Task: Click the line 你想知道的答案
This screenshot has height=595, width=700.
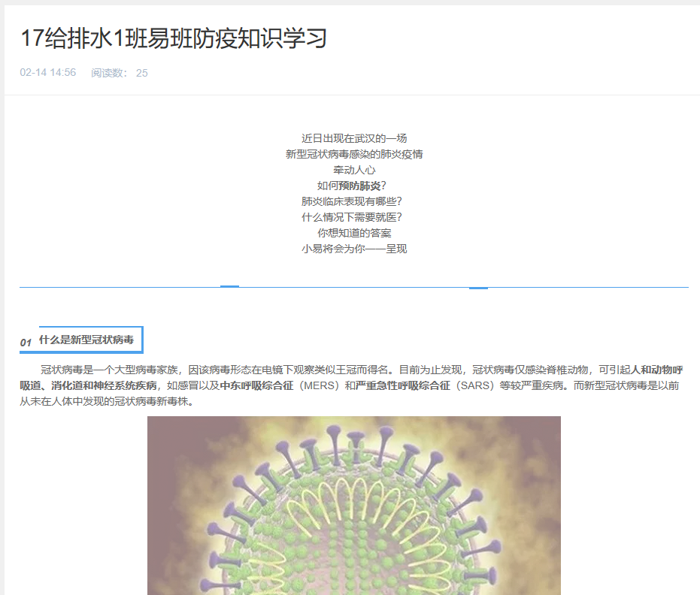Action: point(354,233)
